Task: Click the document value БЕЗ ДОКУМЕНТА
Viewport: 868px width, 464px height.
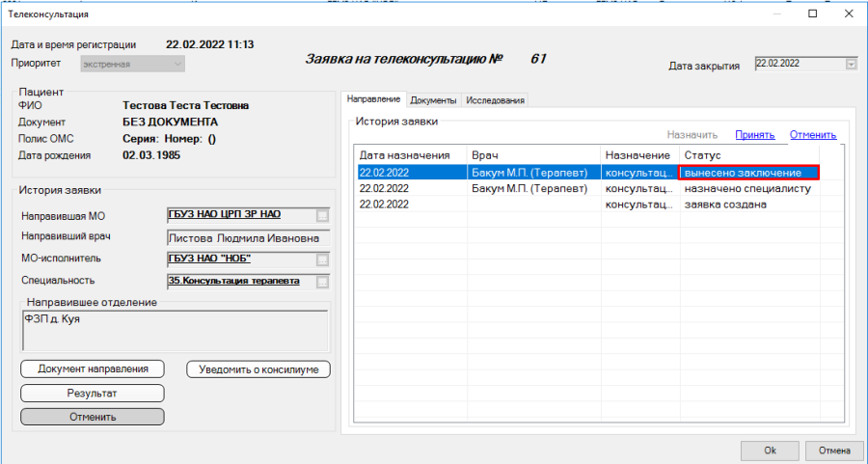Action: (x=170, y=123)
